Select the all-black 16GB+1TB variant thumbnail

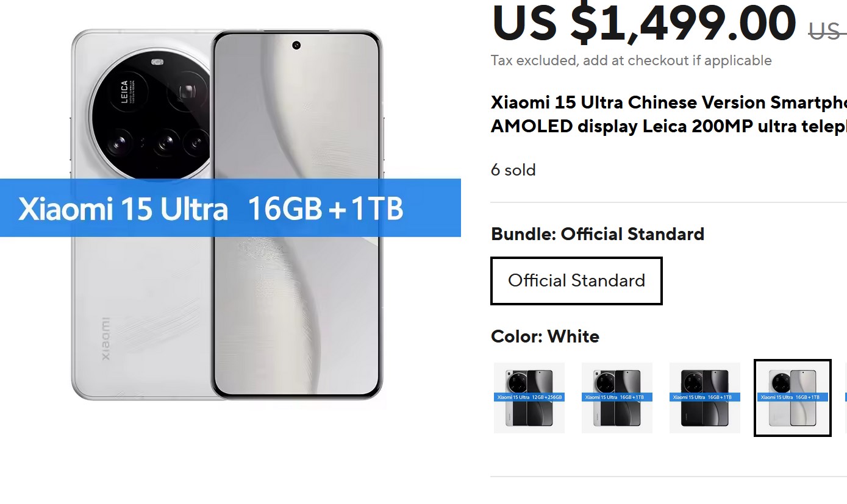705,398
